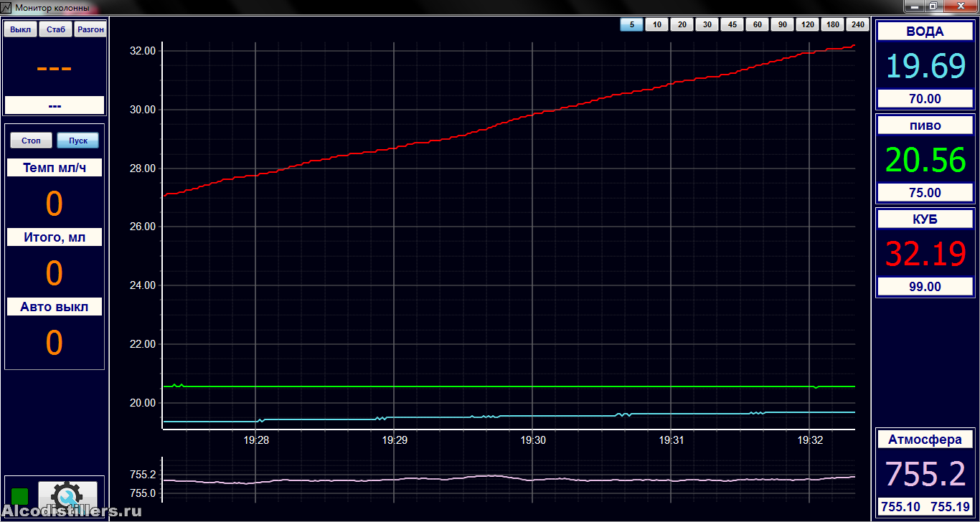Choose the 120-minute chart range
Screen dimensions: 980x522
click(x=807, y=25)
